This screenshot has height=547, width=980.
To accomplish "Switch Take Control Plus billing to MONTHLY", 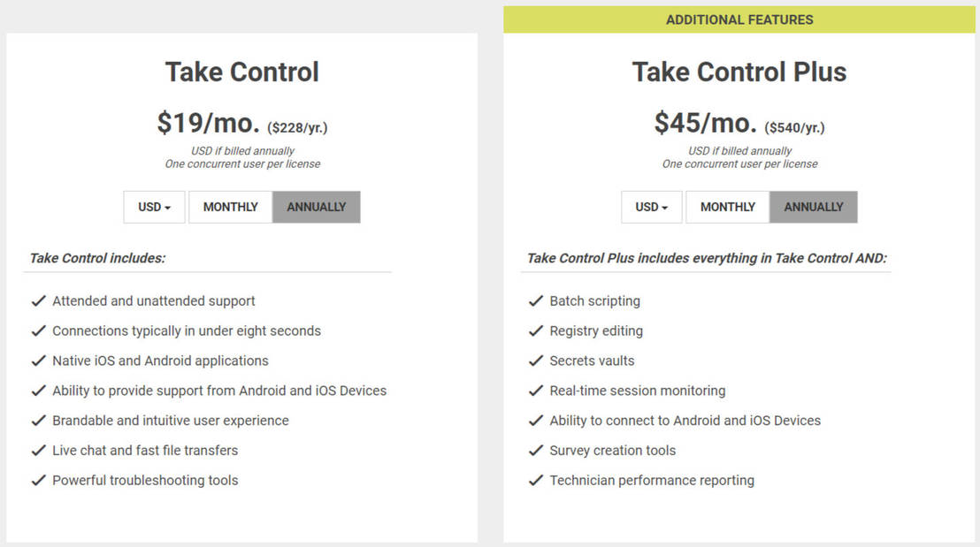I will pyautogui.click(x=727, y=207).
